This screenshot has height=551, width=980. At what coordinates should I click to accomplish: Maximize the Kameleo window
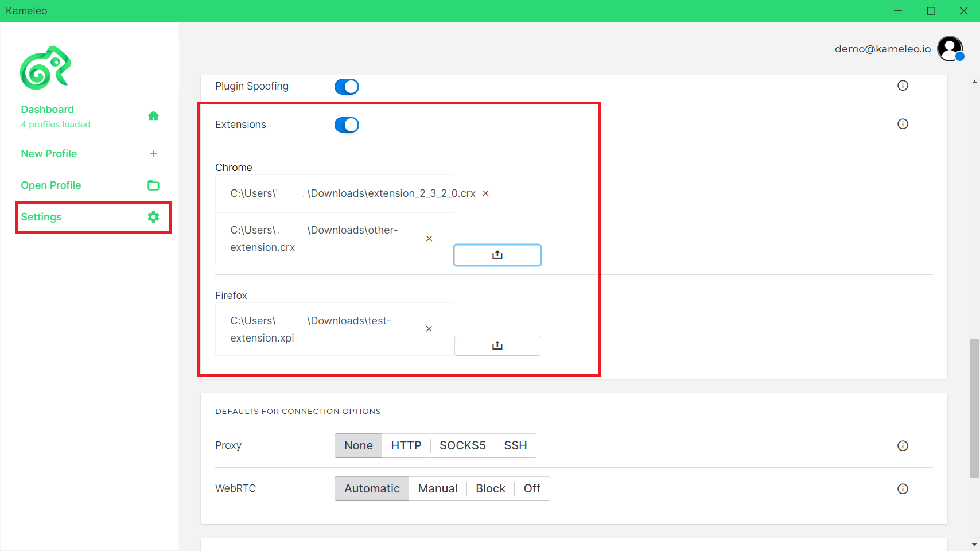[x=931, y=11]
